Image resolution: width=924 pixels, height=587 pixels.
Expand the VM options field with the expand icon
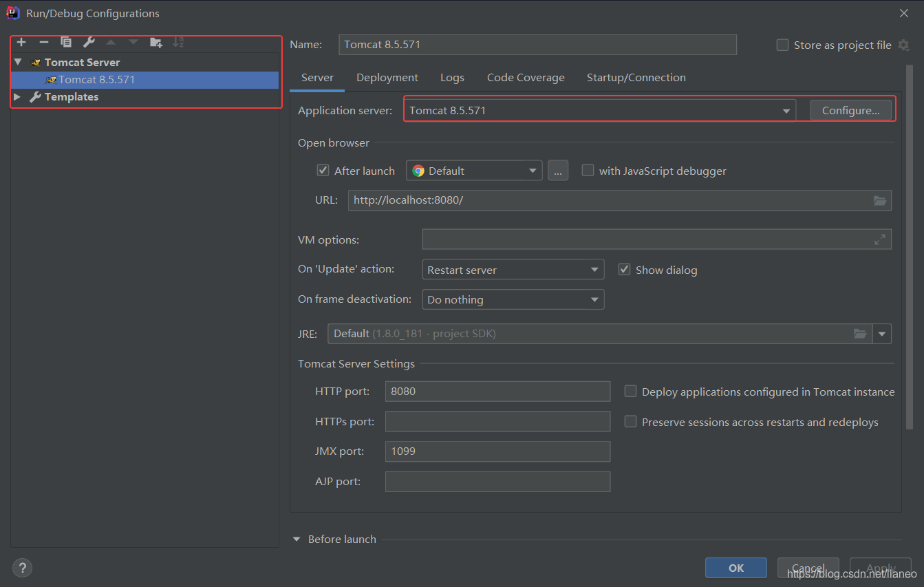coord(880,239)
